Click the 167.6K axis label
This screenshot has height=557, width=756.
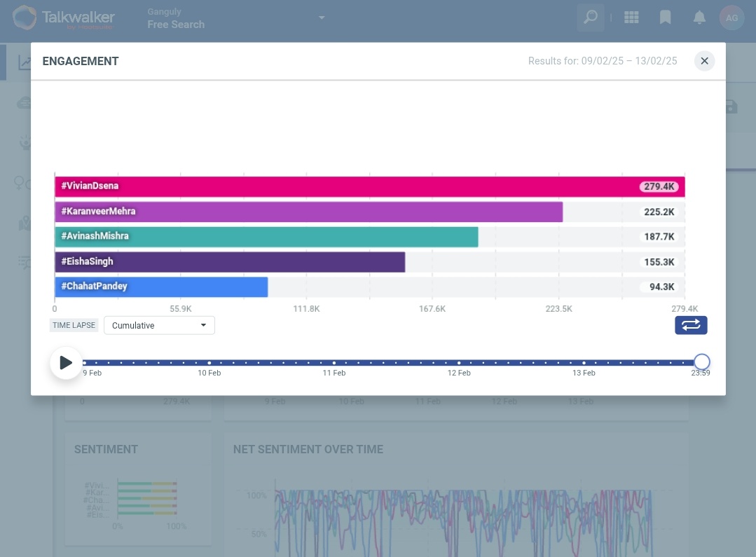point(432,309)
